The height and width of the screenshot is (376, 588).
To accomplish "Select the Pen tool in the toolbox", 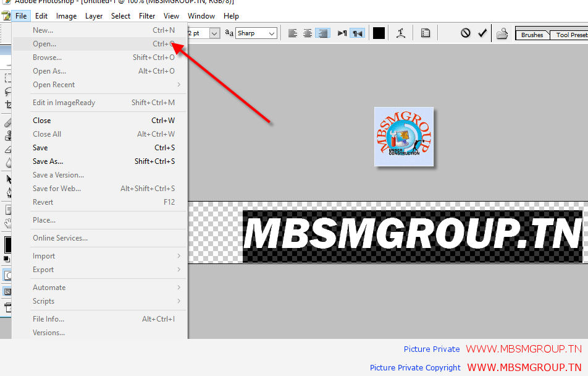I will [x=8, y=193].
